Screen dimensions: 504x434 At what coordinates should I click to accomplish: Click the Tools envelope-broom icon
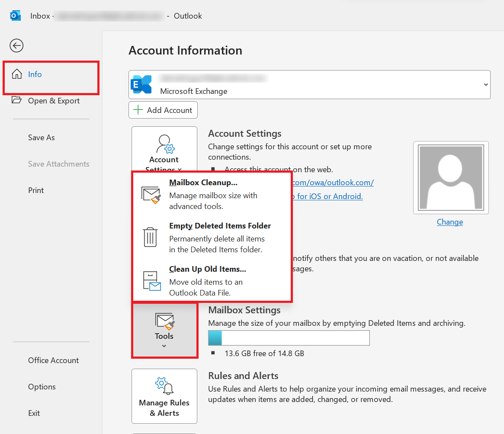tap(165, 321)
